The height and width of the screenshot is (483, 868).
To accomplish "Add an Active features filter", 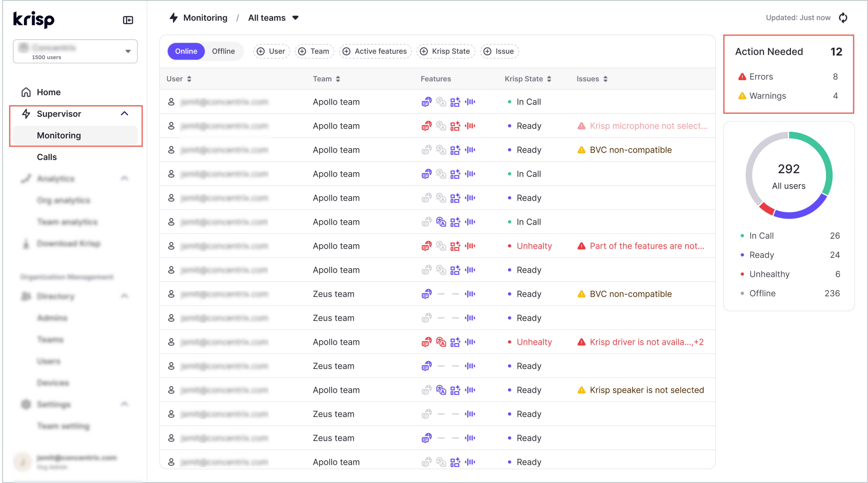I will [375, 51].
